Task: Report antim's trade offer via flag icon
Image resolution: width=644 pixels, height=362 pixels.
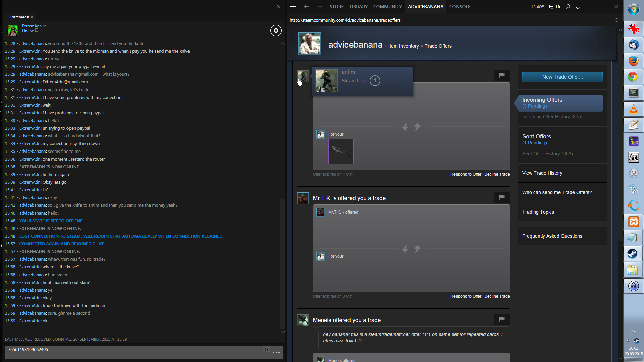Action: (x=502, y=76)
